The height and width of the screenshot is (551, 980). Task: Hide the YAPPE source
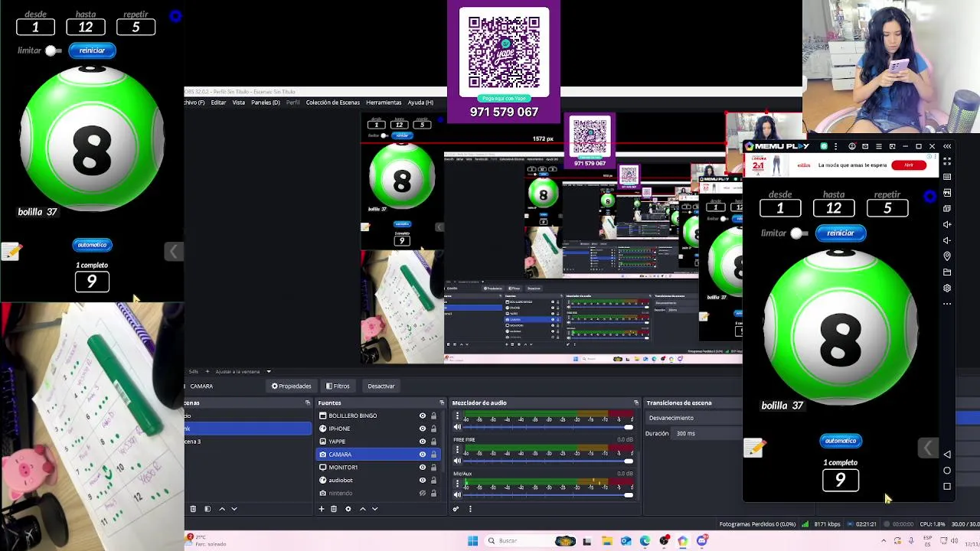click(422, 442)
